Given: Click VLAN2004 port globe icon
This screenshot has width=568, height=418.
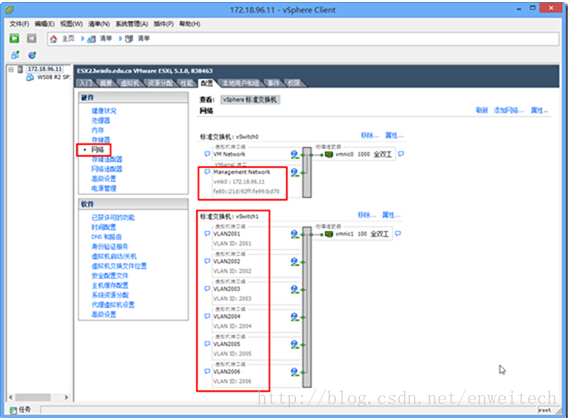Looking at the screenshot, I should point(295,317).
